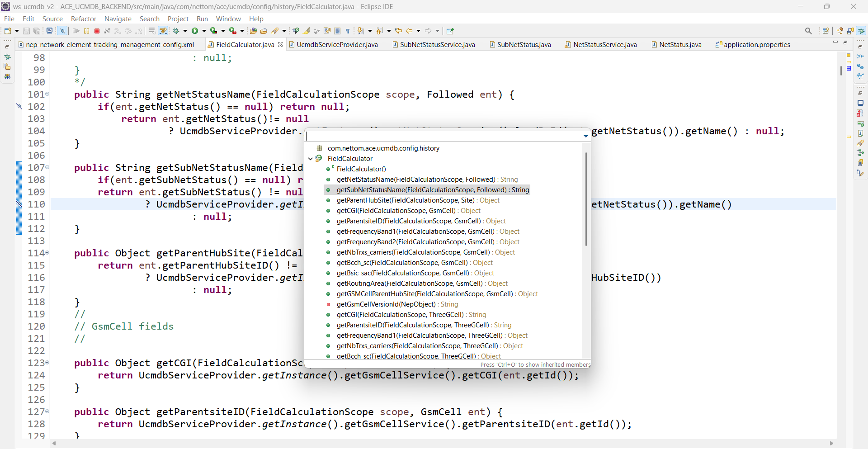Switch to the UcmdbServiceProvider.java tab
The image size is (868, 449).
(337, 44)
